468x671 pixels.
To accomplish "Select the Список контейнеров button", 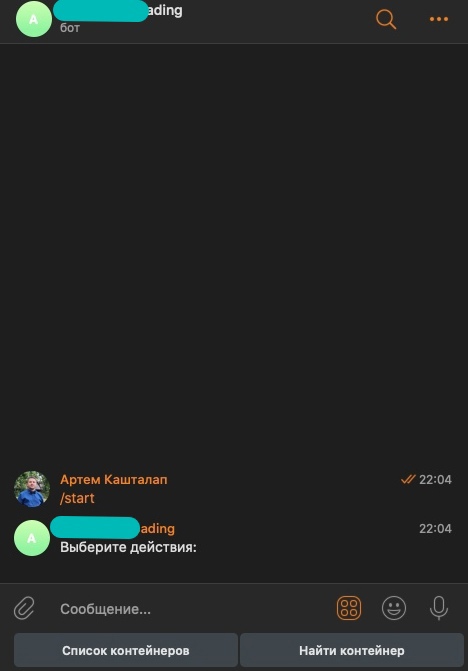I will click(126, 650).
